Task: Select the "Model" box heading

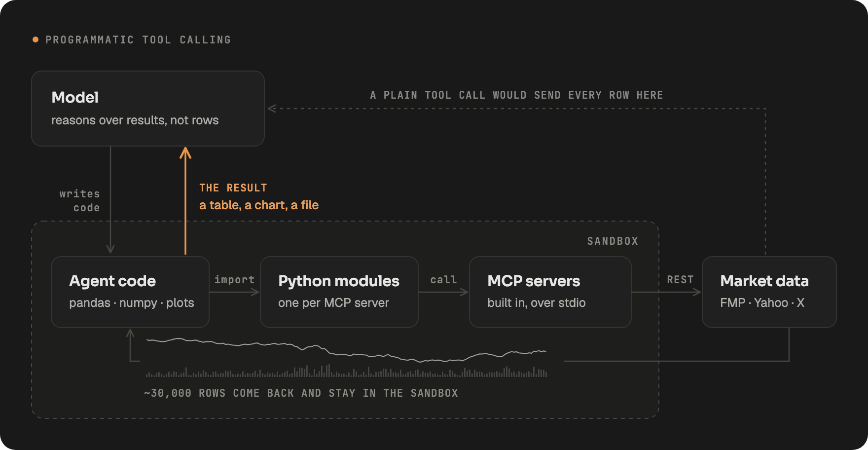Action: pos(75,97)
